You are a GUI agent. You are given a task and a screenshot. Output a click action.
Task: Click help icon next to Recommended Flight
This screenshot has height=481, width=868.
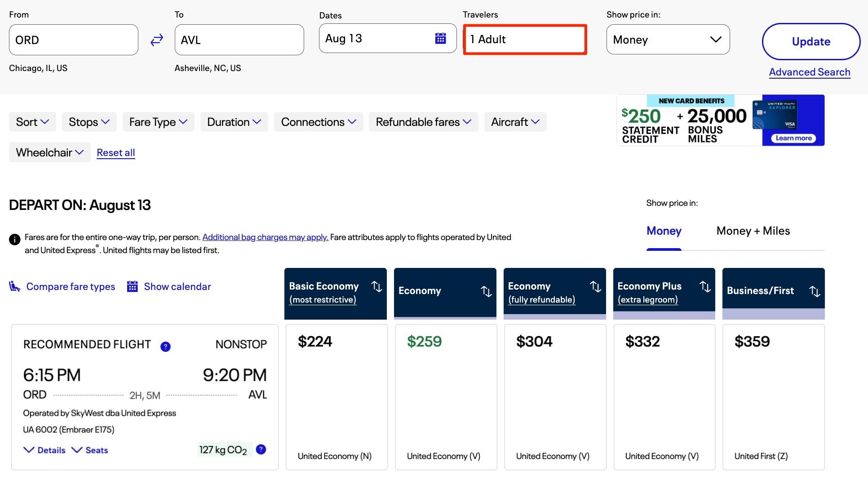165,347
